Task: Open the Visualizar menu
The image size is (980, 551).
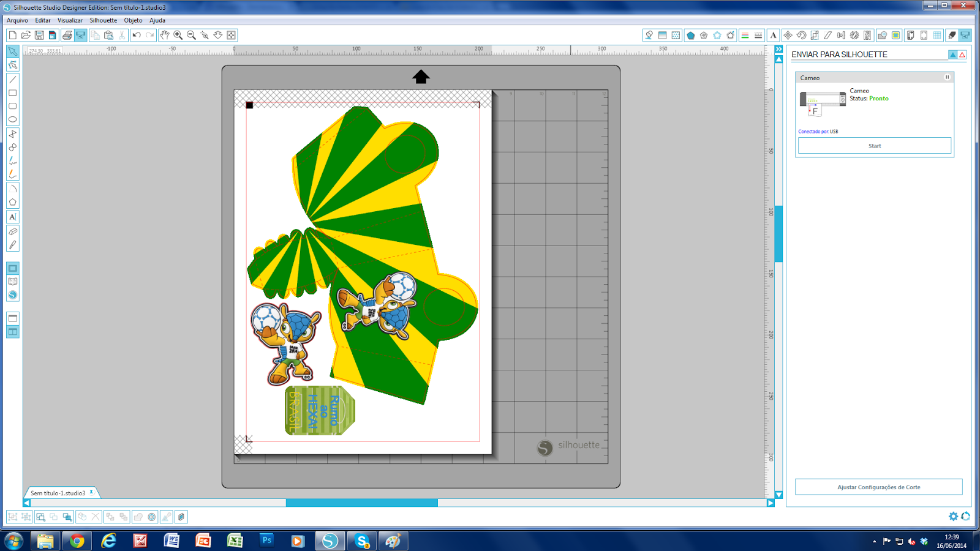Action: pos(70,20)
